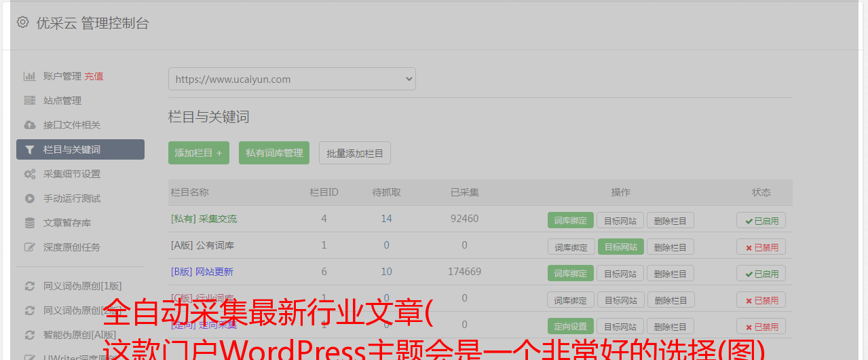Click the 待抓取 column header
This screenshot has width=868, height=360.
coord(386,192)
